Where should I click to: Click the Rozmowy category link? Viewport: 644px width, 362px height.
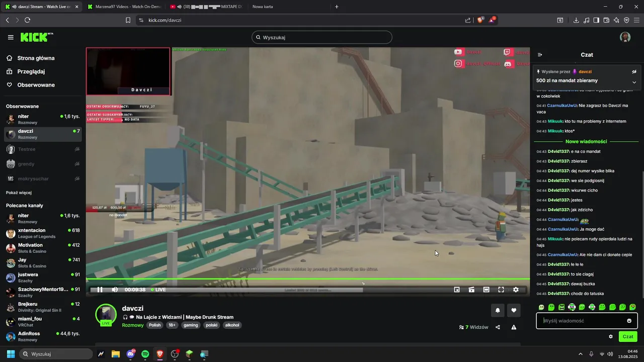(133, 325)
